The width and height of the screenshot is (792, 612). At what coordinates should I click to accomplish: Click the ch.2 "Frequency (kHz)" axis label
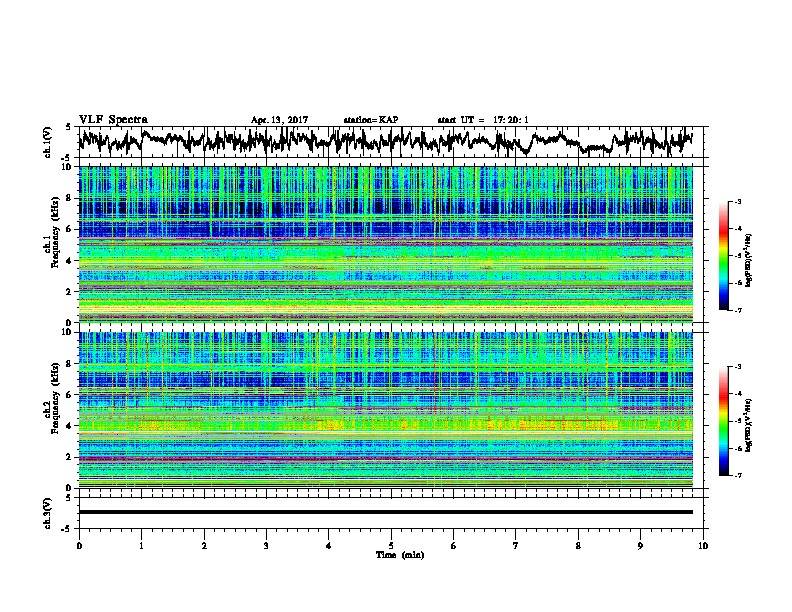coord(55,398)
